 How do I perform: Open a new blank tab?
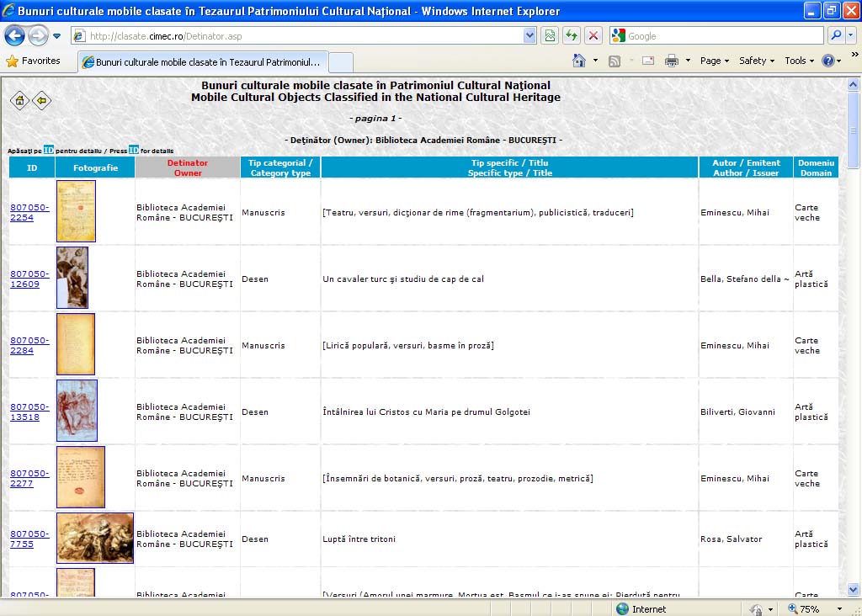coord(341,62)
